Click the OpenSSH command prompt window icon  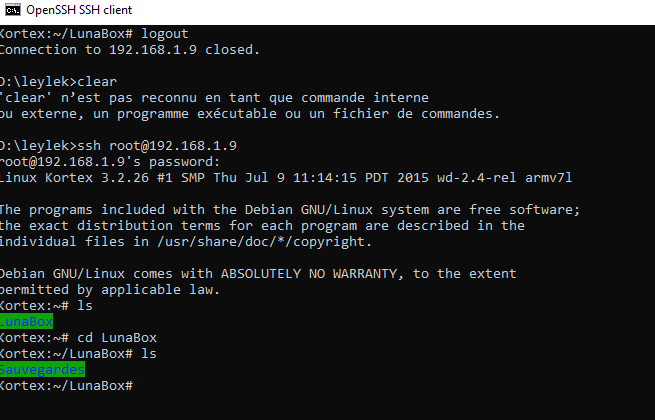coord(13,10)
